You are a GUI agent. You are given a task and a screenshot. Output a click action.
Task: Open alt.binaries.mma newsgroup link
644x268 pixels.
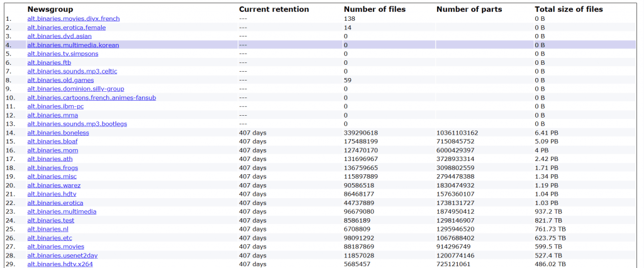(53, 115)
